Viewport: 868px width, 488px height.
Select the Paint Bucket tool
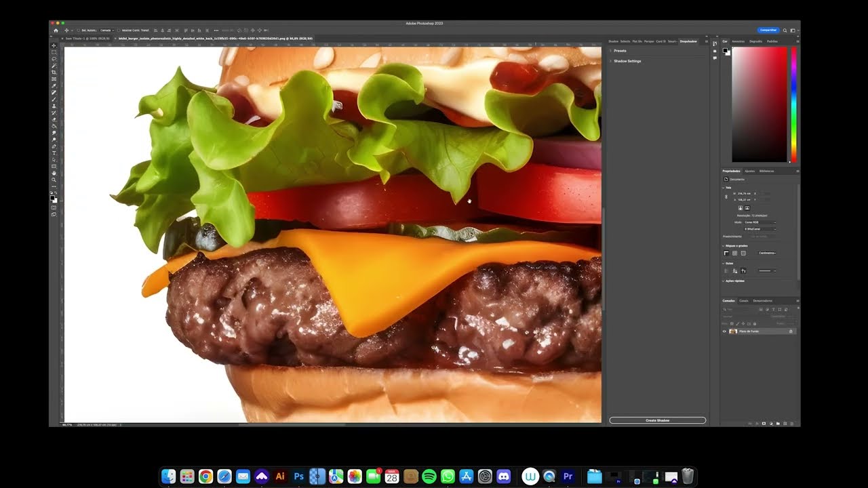[x=54, y=126]
